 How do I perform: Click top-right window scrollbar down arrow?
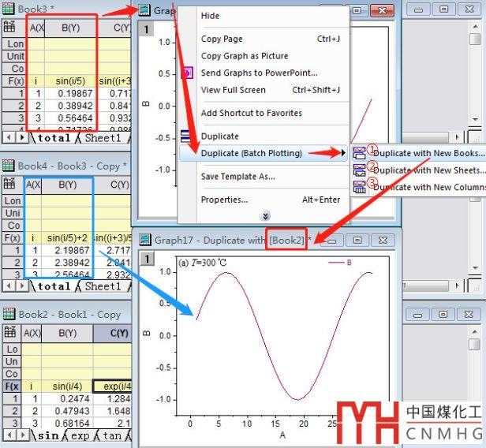click(x=475, y=119)
